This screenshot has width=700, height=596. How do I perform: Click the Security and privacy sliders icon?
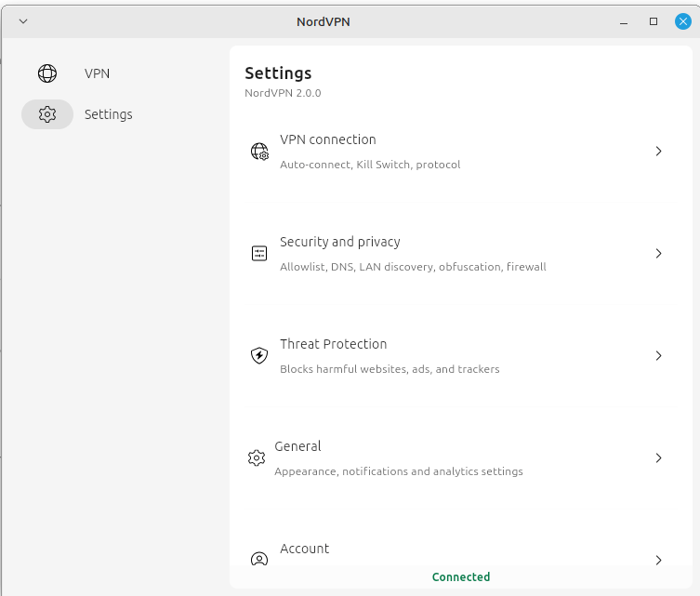[x=259, y=254]
